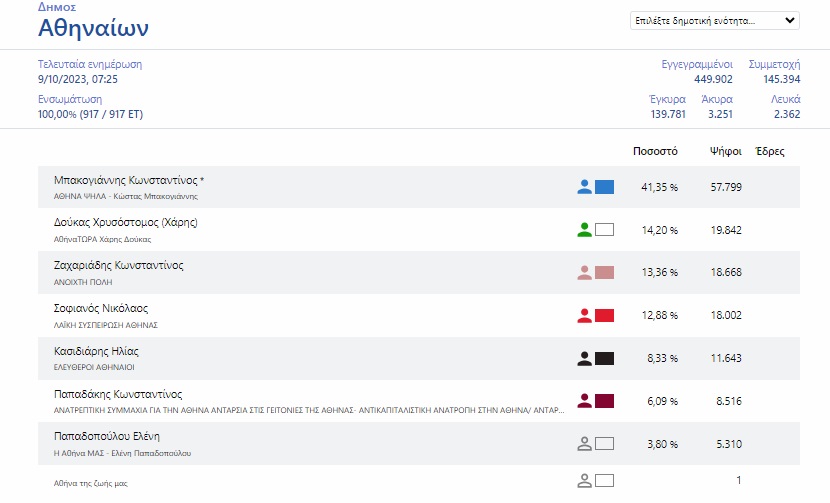This screenshot has height=503, width=830.
Task: Select the Έδρες column header
Action: tap(769, 152)
